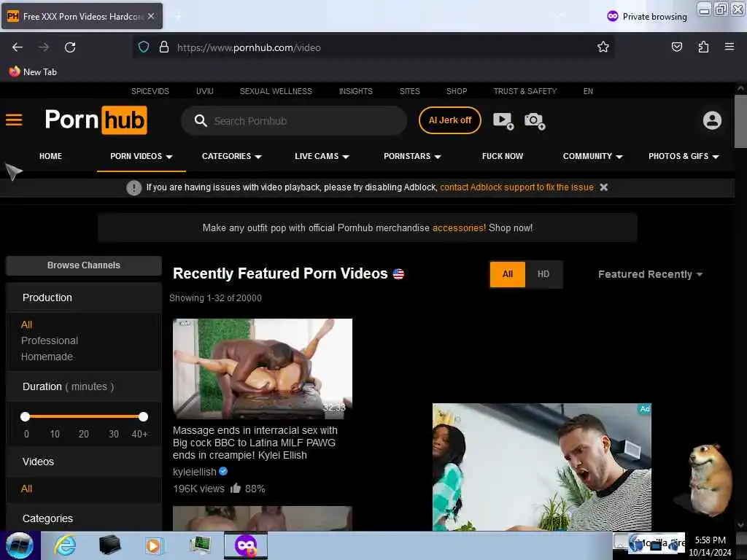This screenshot has width=747, height=560.
Task: Click the padlock site security icon
Action: pyautogui.click(x=164, y=47)
